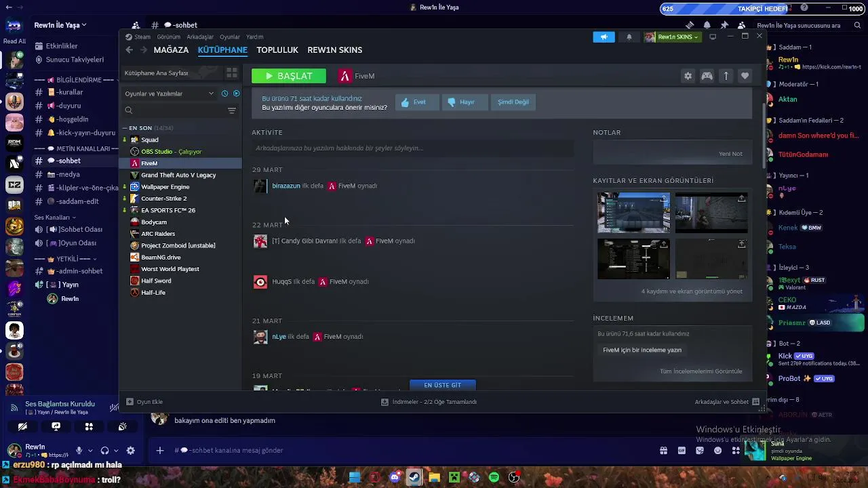Screen dimensions: 868x488
Task: Open Görünüm menu
Action: coord(169,37)
